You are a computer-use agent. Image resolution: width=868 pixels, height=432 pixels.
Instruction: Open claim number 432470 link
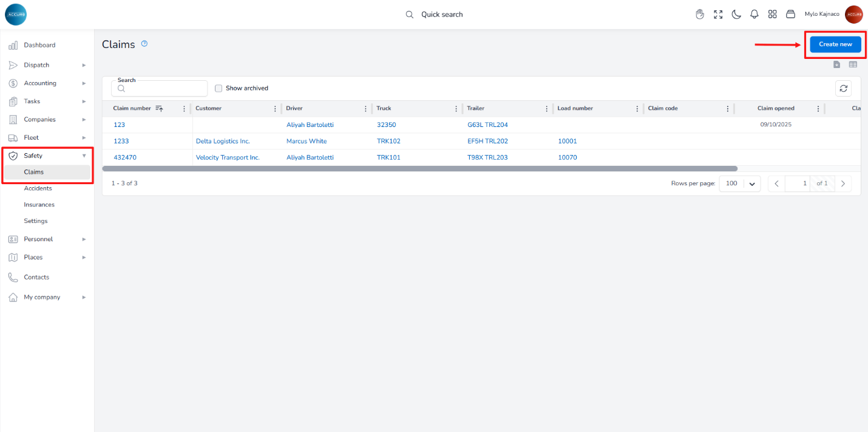point(124,157)
